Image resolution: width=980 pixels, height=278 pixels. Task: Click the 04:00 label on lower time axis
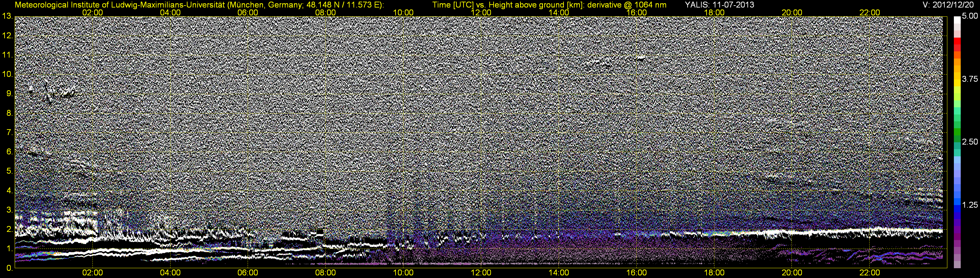coord(171,273)
